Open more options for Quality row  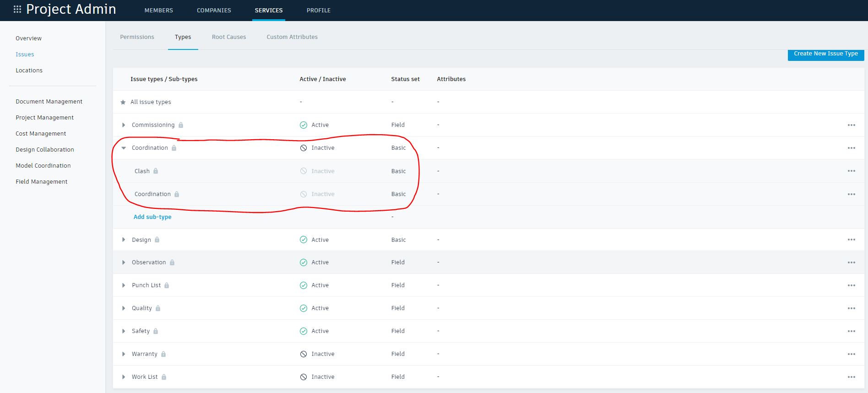[x=851, y=308]
